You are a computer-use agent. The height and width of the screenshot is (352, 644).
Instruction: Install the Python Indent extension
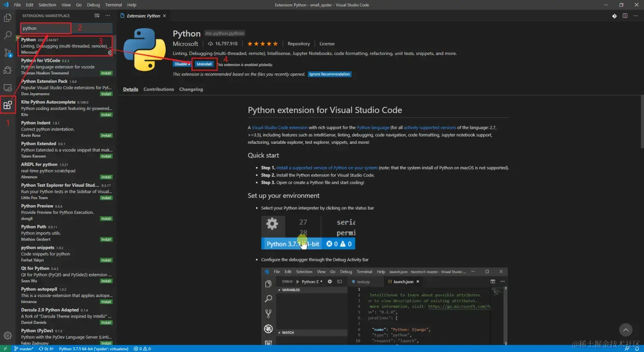(106, 136)
